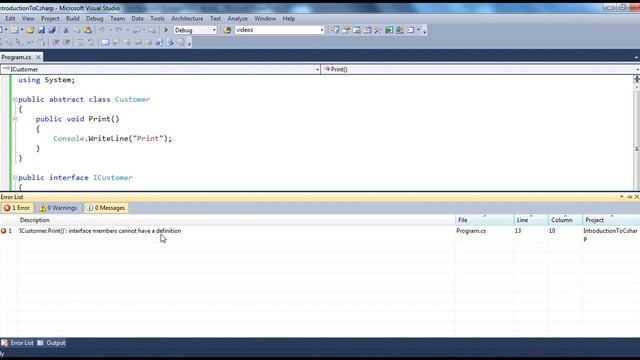Toggle the 1 Error filter

click(17, 208)
